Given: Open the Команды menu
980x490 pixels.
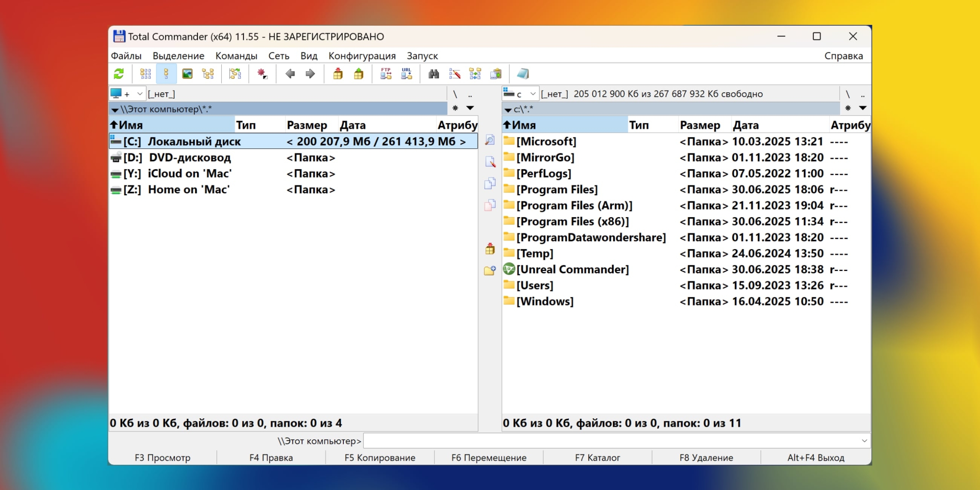Looking at the screenshot, I should click(x=236, y=56).
